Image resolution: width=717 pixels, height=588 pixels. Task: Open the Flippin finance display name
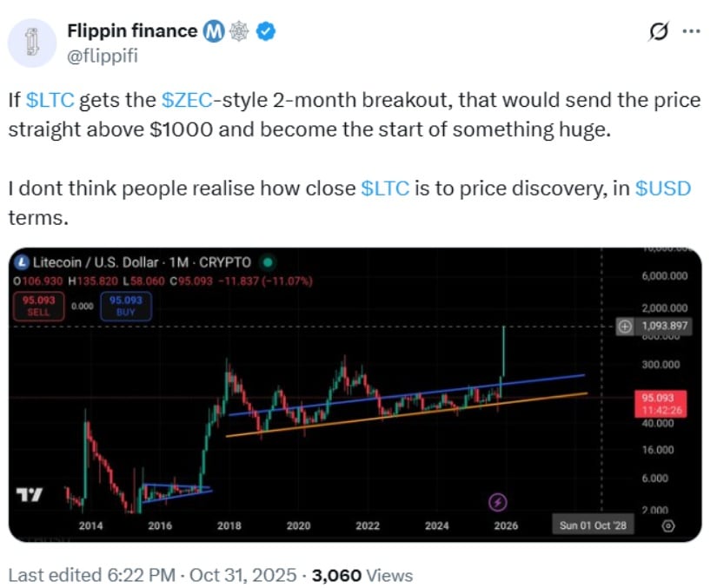[x=132, y=31]
